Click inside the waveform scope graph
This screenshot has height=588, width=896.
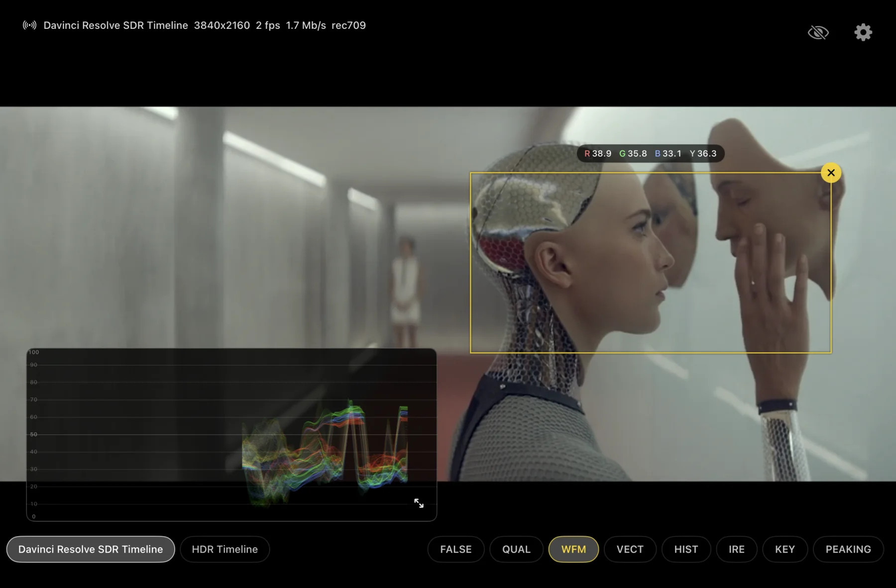click(x=231, y=434)
